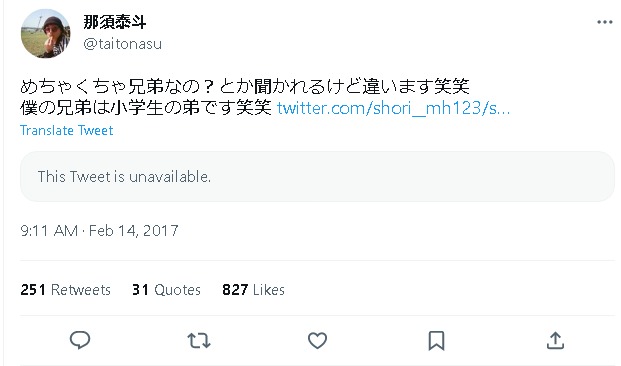Screen dimensions: 621x366
Task: Open the three-dot more options menu
Action: pos(605,22)
